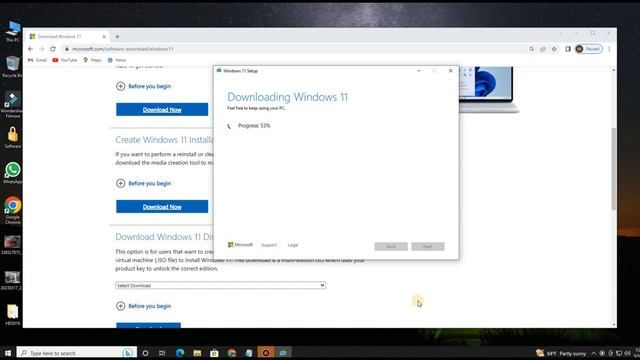Screen dimensions: 640x360
Task: Open the HD2018 folder on the desktop
Action: [x=13, y=315]
